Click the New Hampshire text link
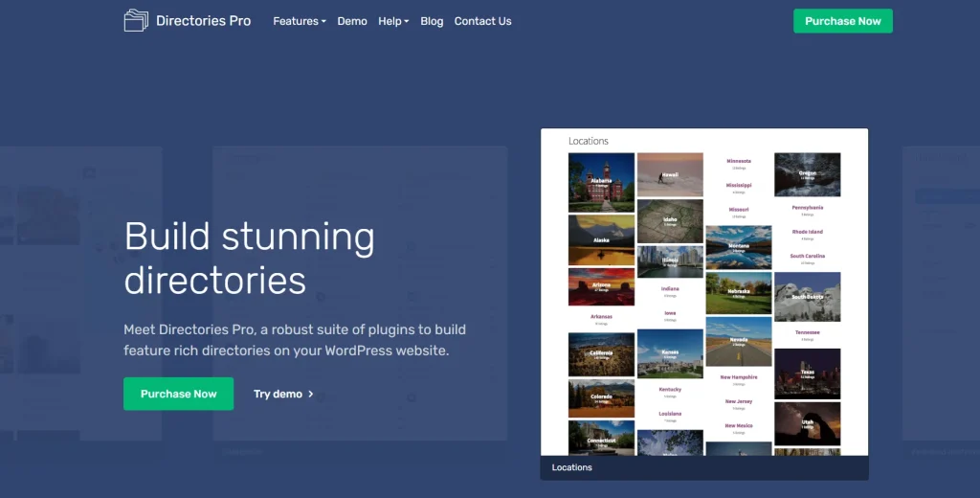The height and width of the screenshot is (498, 980). click(x=739, y=377)
